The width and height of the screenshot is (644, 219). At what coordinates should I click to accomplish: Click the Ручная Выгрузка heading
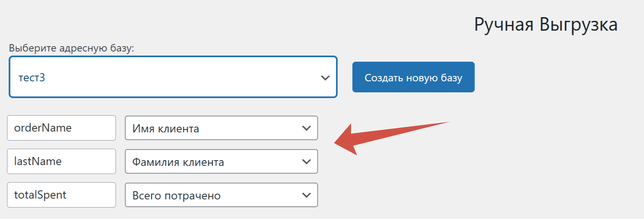click(x=545, y=25)
